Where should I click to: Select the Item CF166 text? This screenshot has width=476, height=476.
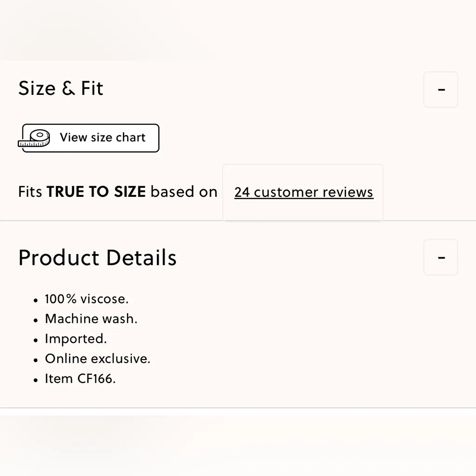pyautogui.click(x=80, y=379)
